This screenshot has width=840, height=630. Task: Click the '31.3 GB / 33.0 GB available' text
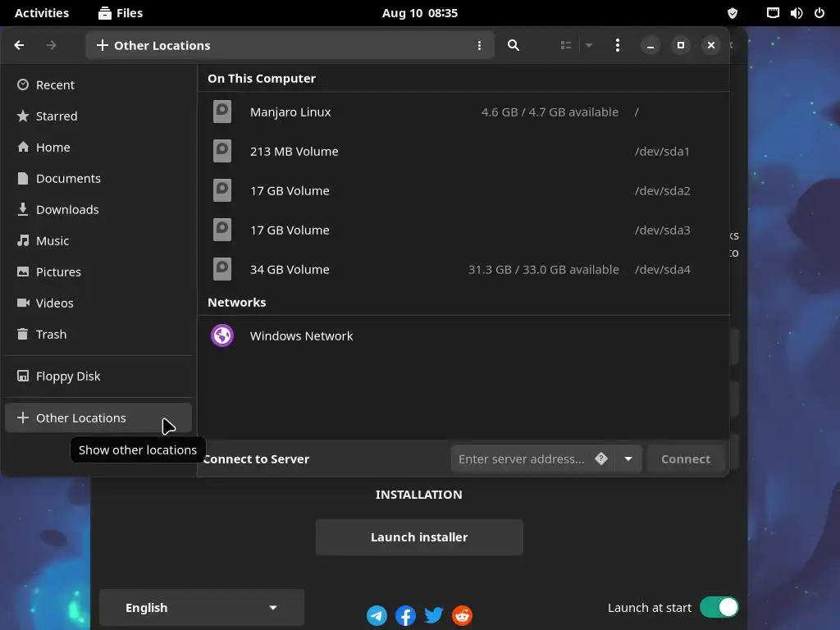pos(544,269)
